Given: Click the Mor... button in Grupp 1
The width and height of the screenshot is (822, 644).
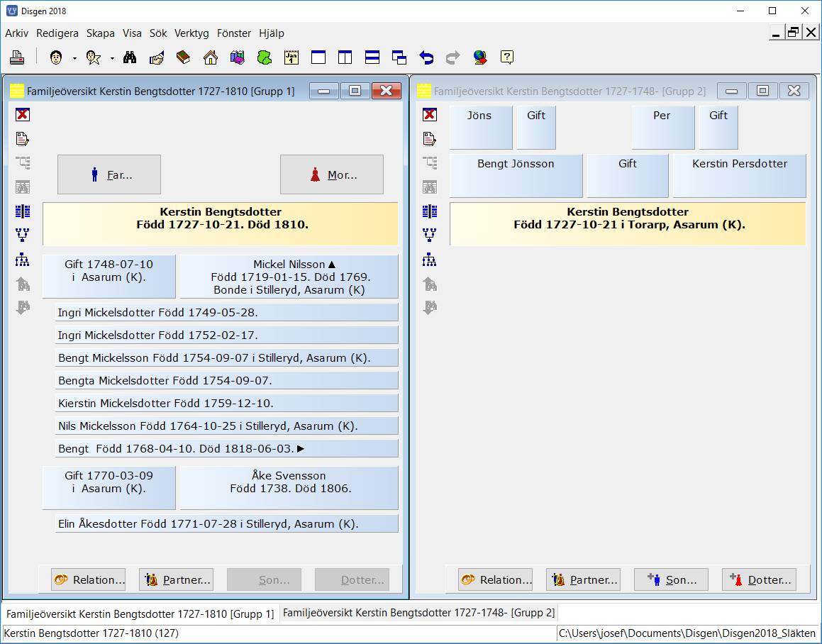Looking at the screenshot, I should [332, 174].
